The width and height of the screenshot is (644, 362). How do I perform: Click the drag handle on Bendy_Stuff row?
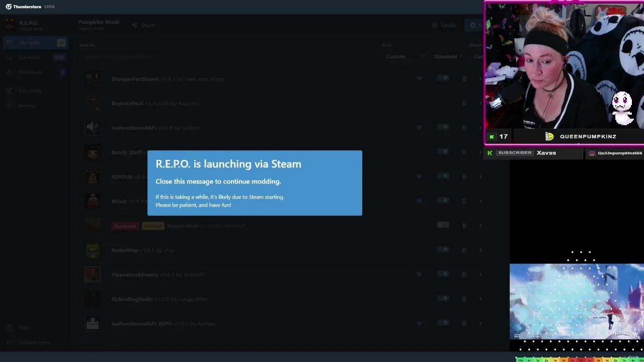464,152
